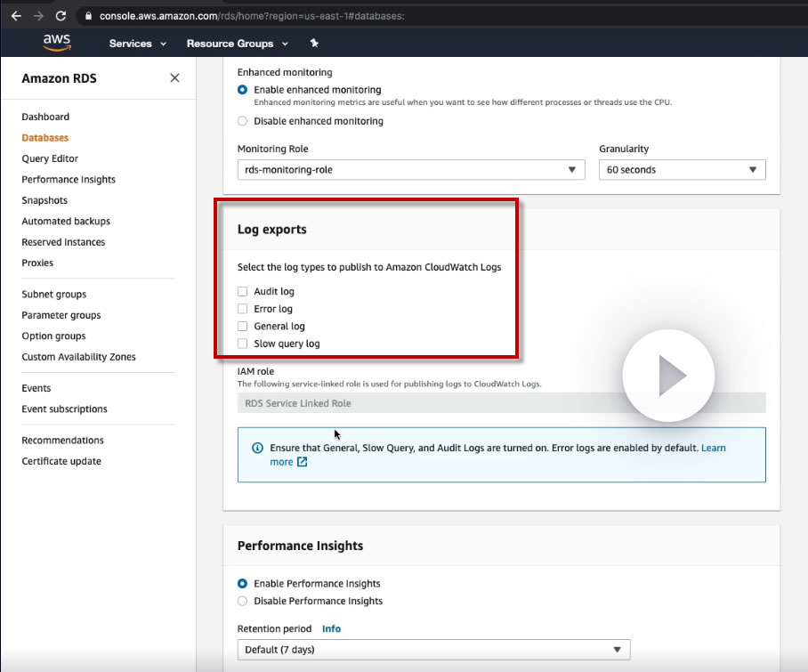The height and width of the screenshot is (672, 808).
Task: Expand the Granularity 60 seconds dropdown
Action: [682, 170]
